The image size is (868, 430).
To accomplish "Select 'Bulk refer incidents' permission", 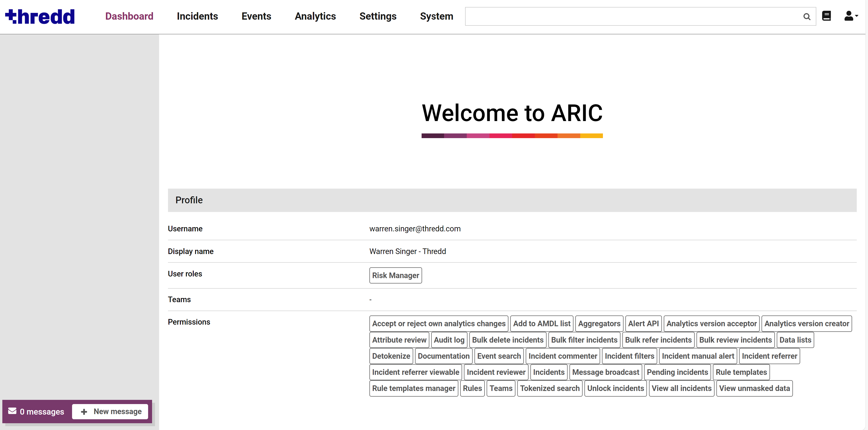I will [658, 340].
